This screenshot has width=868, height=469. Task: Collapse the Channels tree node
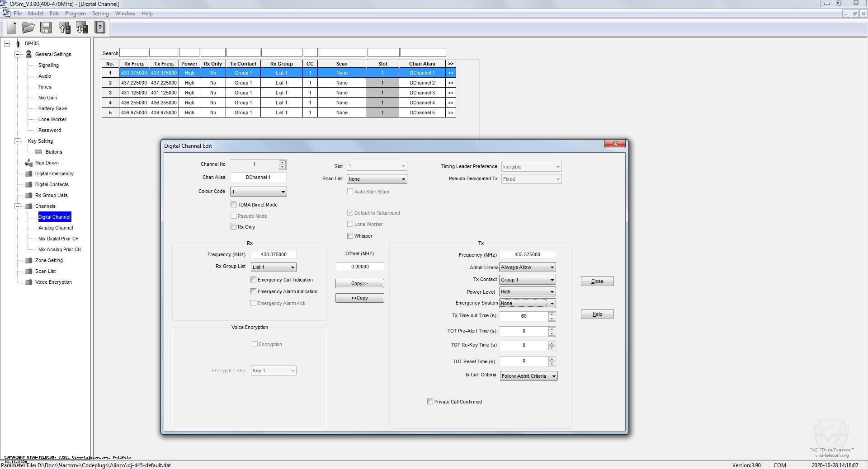[18, 206]
